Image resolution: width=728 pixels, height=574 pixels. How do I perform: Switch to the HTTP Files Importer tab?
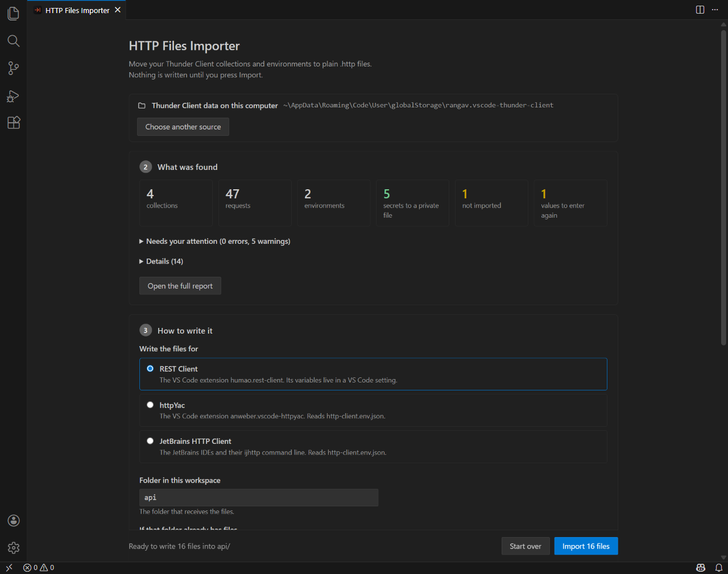(x=77, y=10)
